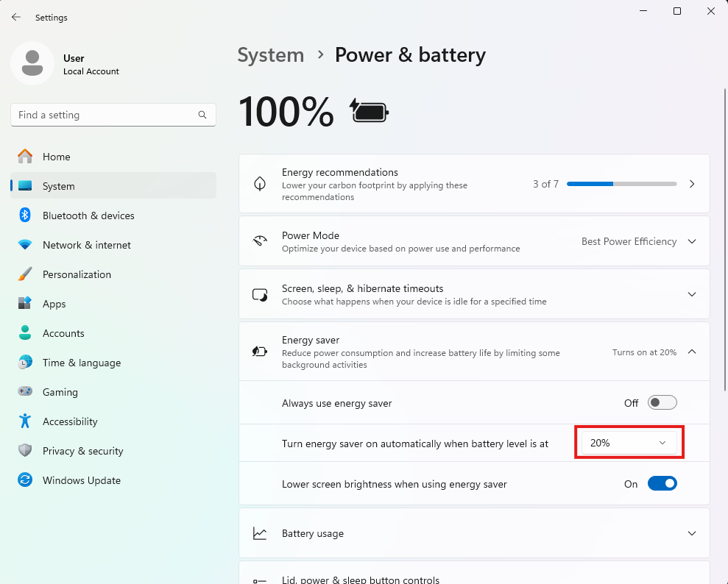Screen dimensions: 728x584
Task: Select the Bluetooth & devices sidebar icon
Action: point(25,216)
